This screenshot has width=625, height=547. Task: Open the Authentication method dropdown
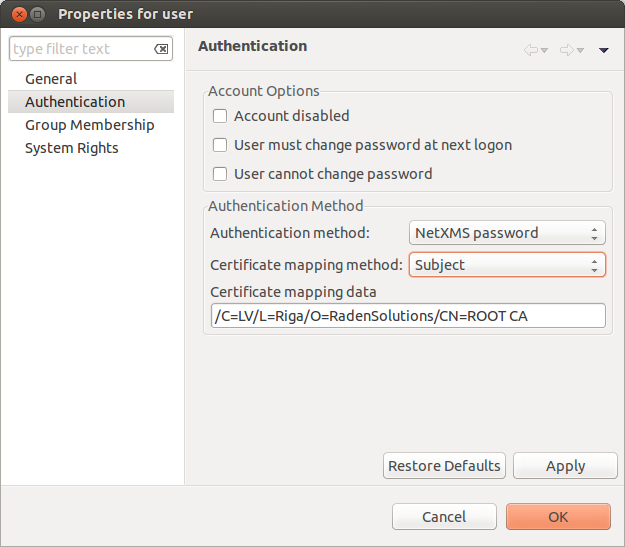coord(507,233)
